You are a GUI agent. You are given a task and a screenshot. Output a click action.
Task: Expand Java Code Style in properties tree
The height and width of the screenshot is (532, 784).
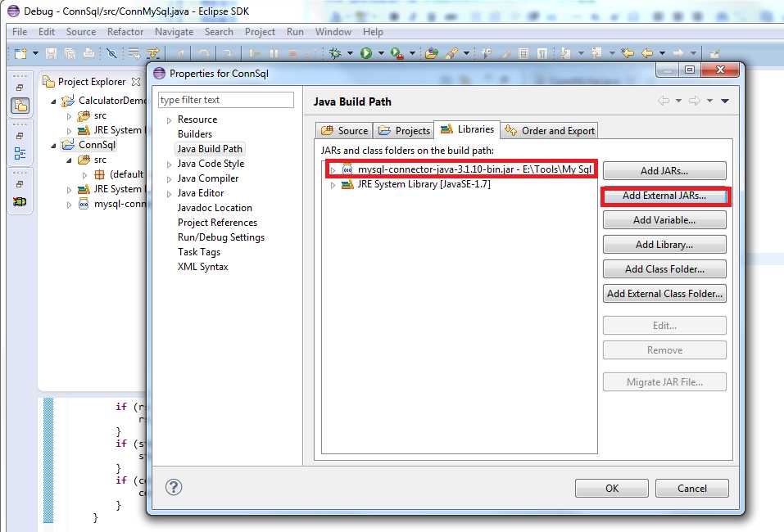point(169,165)
